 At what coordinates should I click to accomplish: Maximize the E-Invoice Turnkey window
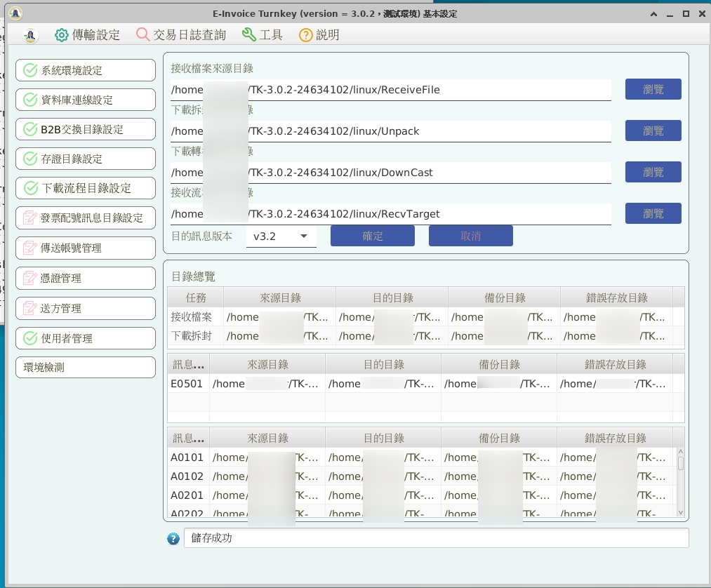point(686,13)
